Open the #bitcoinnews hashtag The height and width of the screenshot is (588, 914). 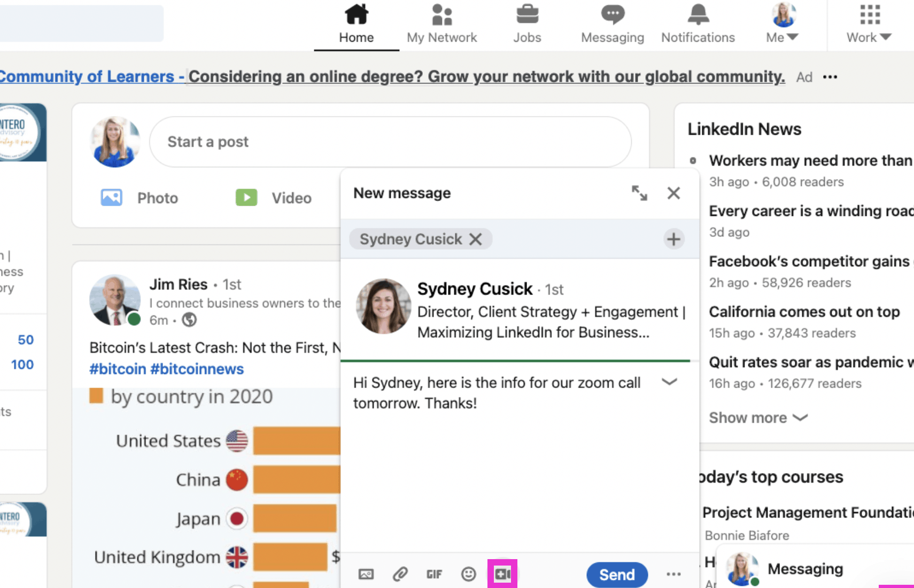197,369
